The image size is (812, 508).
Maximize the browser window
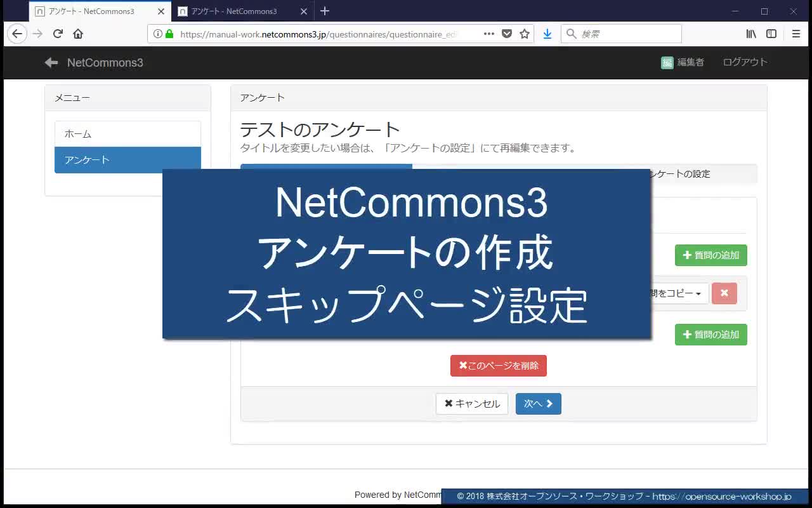click(764, 11)
